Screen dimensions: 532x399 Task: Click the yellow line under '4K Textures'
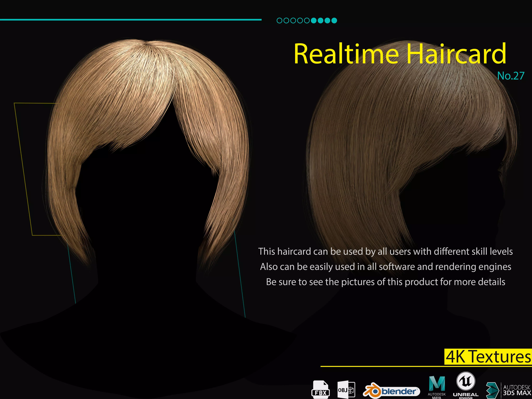pyautogui.click(x=426, y=367)
